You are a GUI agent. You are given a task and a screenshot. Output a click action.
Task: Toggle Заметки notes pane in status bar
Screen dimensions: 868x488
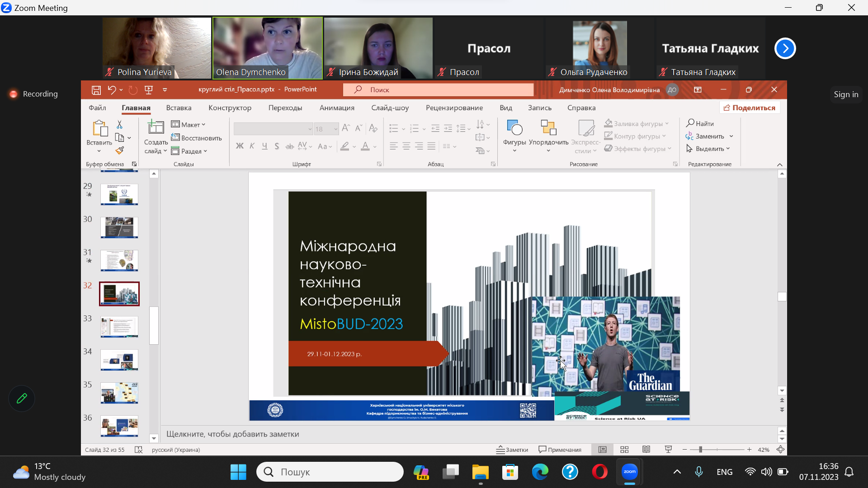pos(512,450)
